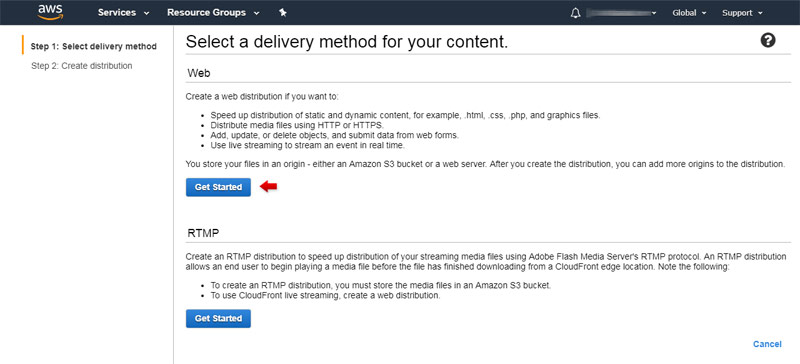Open the pinned shortcuts pushpin icon

click(283, 13)
